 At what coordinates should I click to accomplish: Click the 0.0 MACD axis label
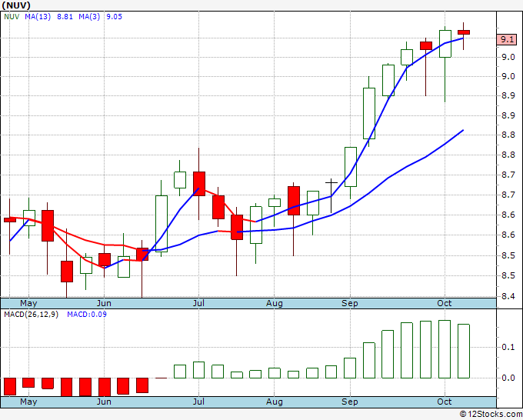[x=508, y=378]
